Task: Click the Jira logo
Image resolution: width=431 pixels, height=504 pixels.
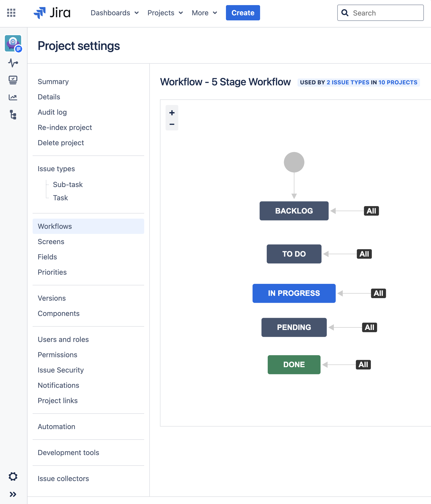Action: pos(52,13)
